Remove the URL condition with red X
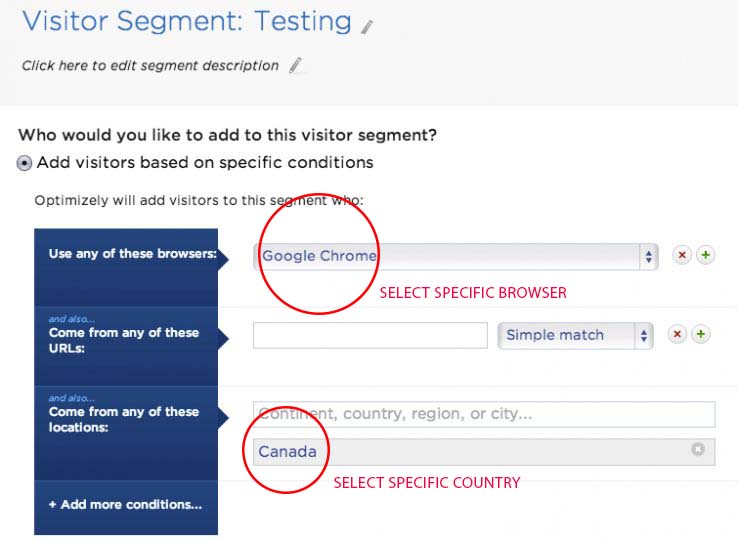 (x=677, y=335)
